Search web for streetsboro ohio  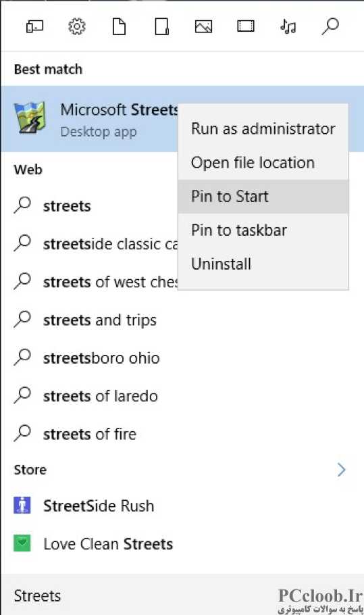(182, 358)
